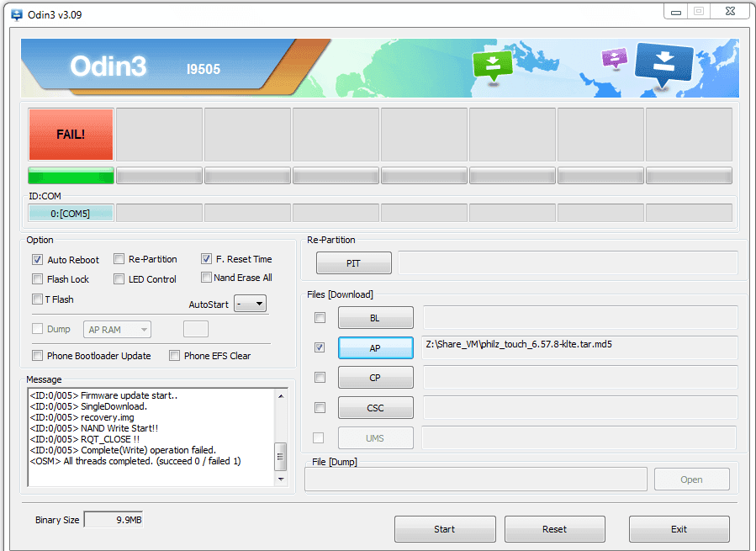This screenshot has height=551, width=756.
Task: Click the "NAND Write Start!!" log line
Action: point(94,428)
